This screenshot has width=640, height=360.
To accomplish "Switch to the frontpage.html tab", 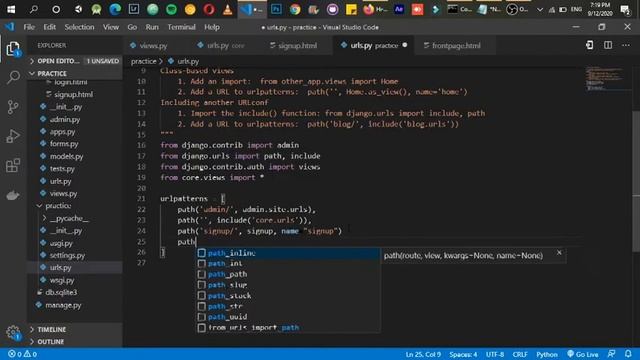I will [456, 45].
